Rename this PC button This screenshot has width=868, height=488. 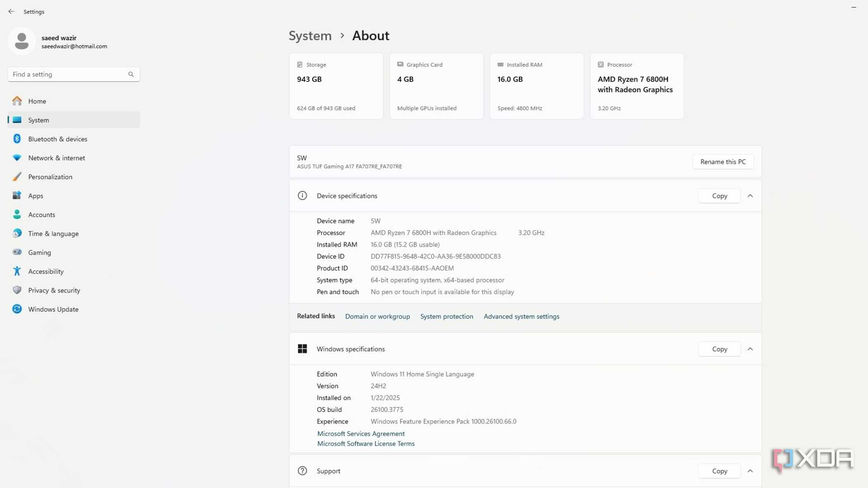click(x=723, y=162)
